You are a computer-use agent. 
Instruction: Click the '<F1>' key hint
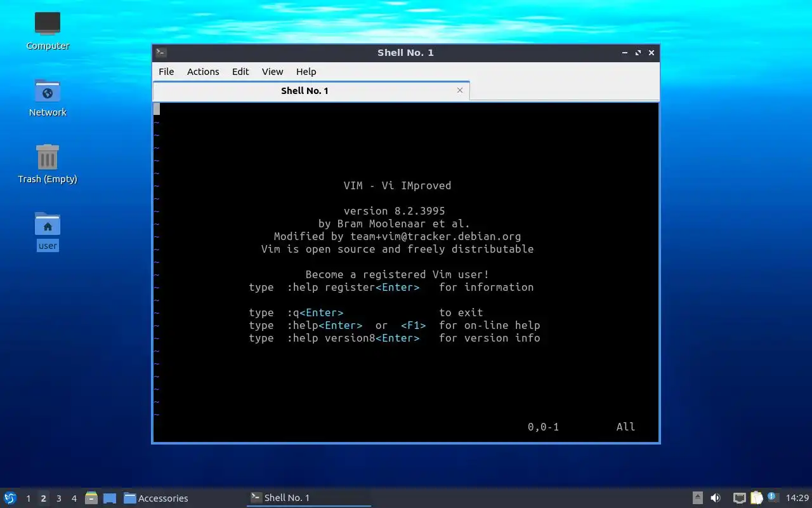pyautogui.click(x=414, y=325)
